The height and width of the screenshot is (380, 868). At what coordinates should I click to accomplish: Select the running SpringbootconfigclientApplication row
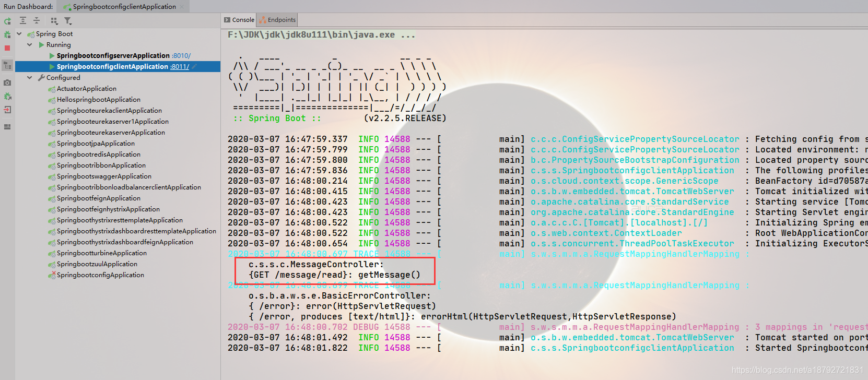tap(118, 67)
